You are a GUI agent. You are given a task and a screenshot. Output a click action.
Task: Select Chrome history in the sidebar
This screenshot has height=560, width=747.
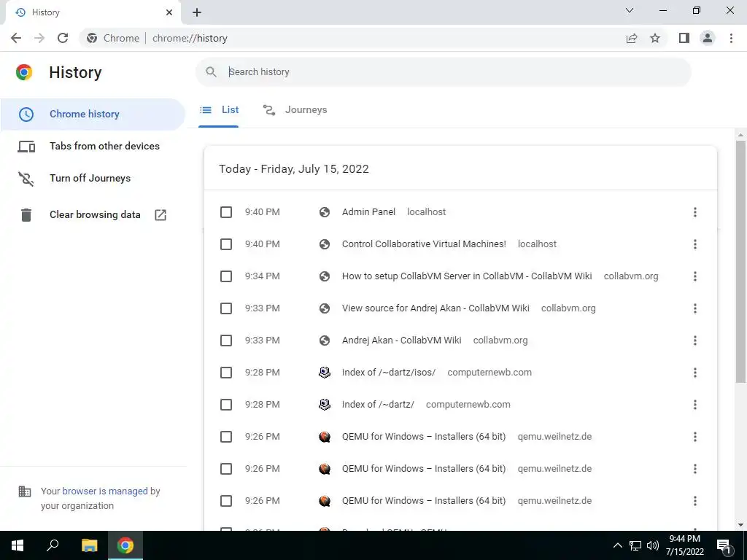[92, 114]
